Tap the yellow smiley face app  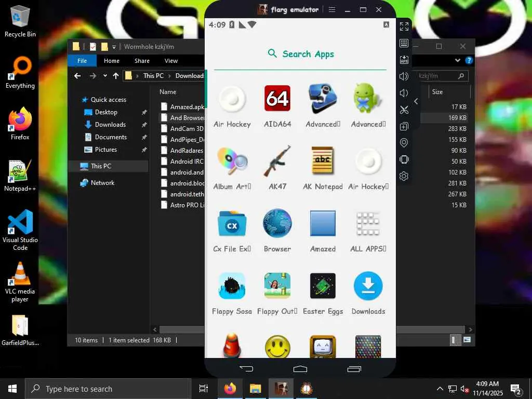pyautogui.click(x=277, y=347)
